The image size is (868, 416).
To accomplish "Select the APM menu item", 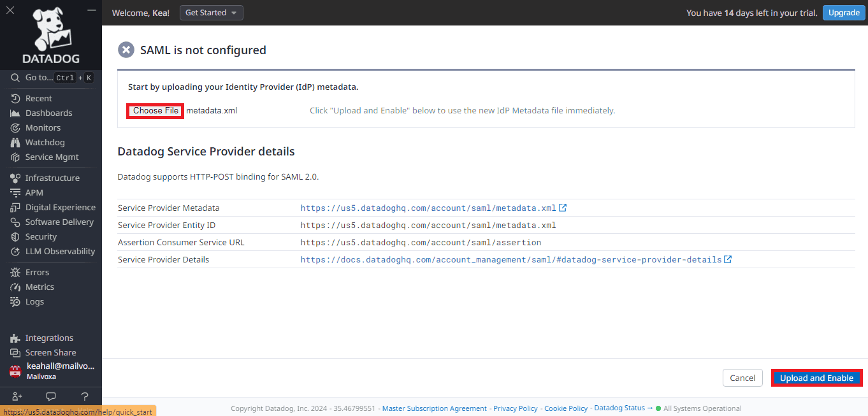I will coord(34,193).
